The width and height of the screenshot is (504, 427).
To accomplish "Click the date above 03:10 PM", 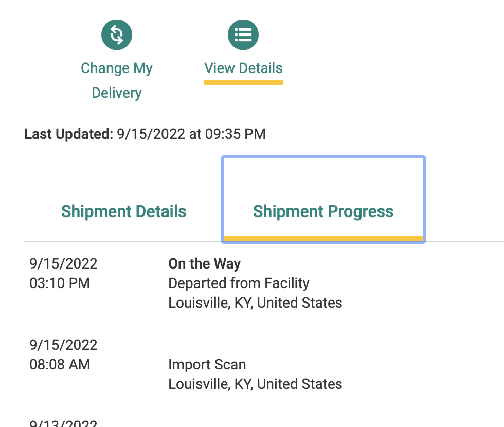I will [63, 264].
